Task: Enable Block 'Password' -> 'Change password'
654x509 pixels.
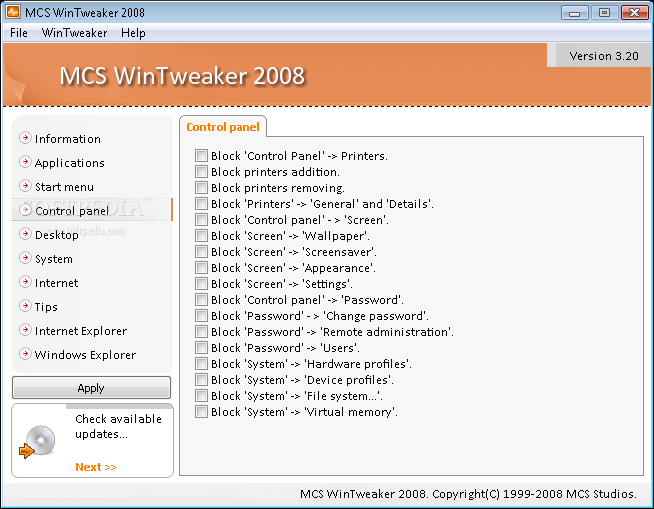Action: (201, 315)
